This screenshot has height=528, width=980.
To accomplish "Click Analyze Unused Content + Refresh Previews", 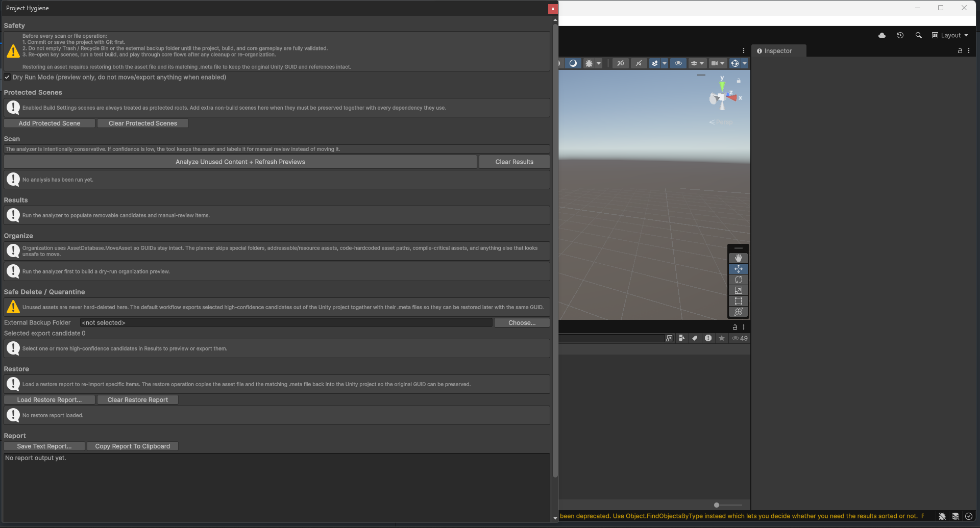I will coord(240,161).
